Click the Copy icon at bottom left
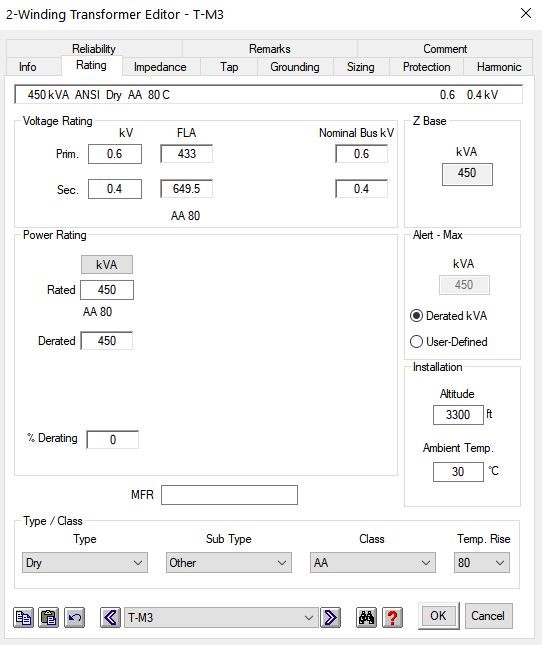The height and width of the screenshot is (645, 542). 23,617
